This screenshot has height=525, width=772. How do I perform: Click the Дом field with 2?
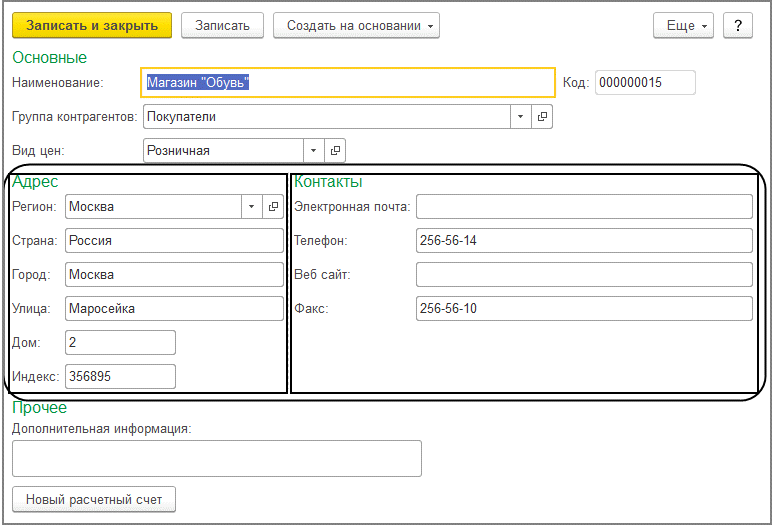click(x=120, y=342)
